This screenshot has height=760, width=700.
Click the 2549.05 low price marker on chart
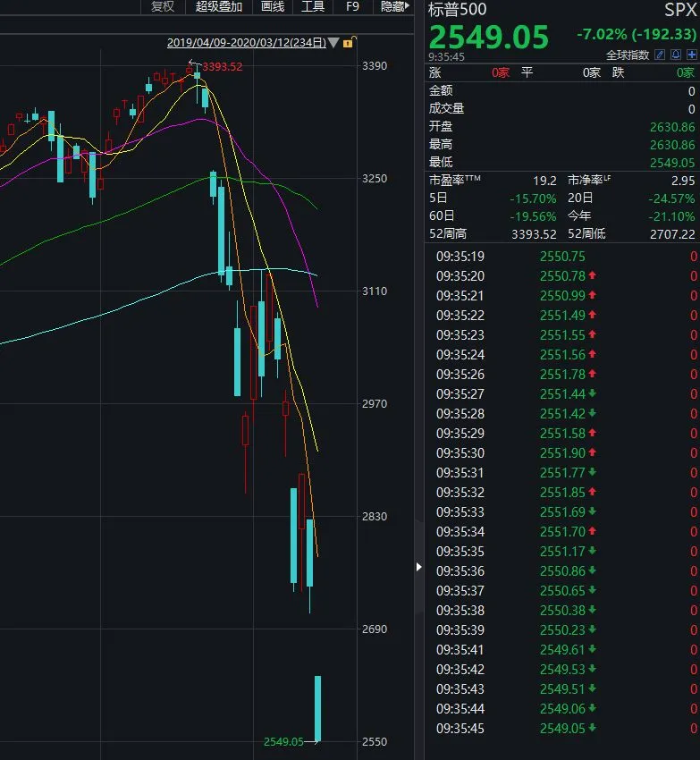(x=283, y=741)
